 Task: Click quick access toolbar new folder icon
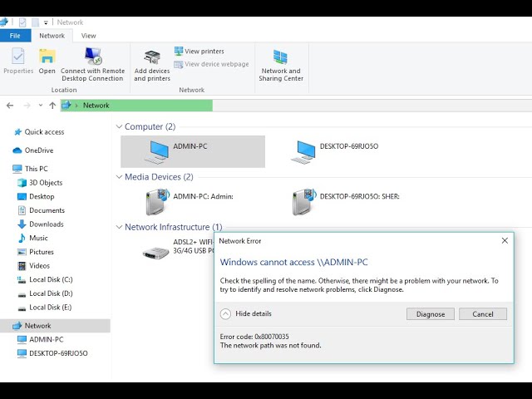click(x=35, y=22)
